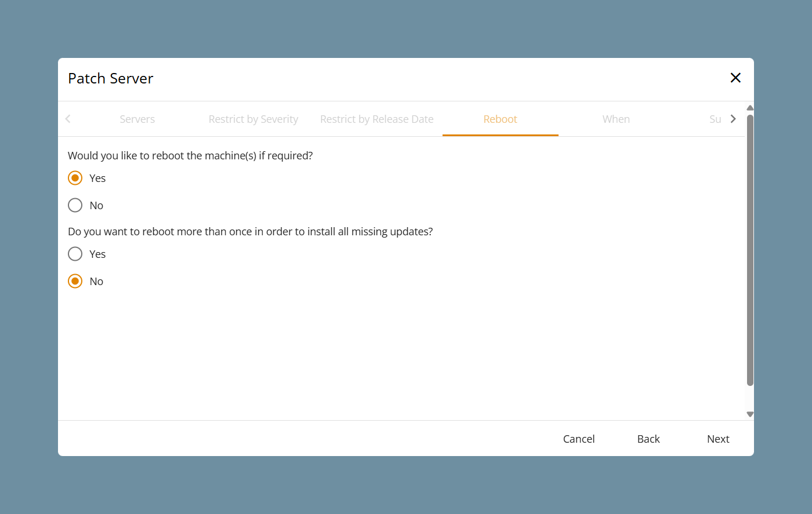Switch to Restrict by Severity tab

coord(253,119)
